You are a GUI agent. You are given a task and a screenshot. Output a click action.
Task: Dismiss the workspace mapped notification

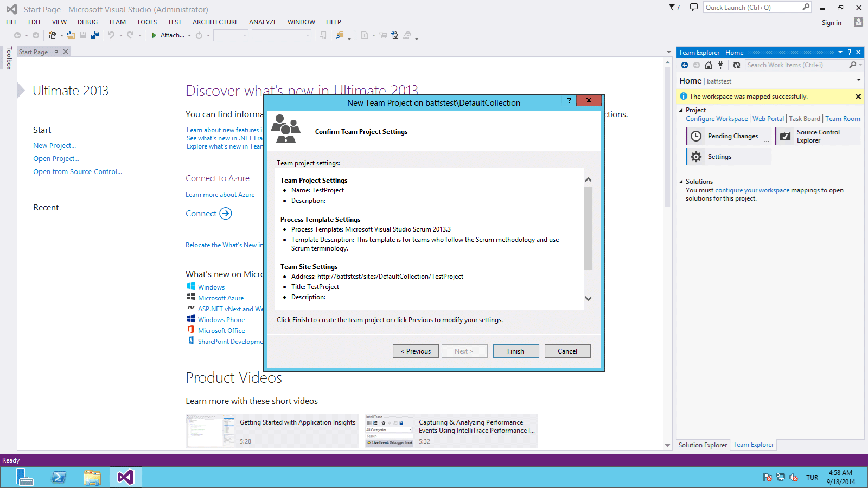(x=858, y=97)
